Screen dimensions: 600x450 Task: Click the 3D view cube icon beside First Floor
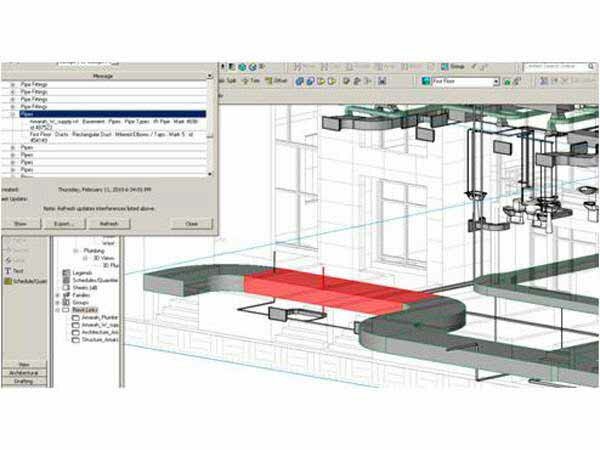426,81
